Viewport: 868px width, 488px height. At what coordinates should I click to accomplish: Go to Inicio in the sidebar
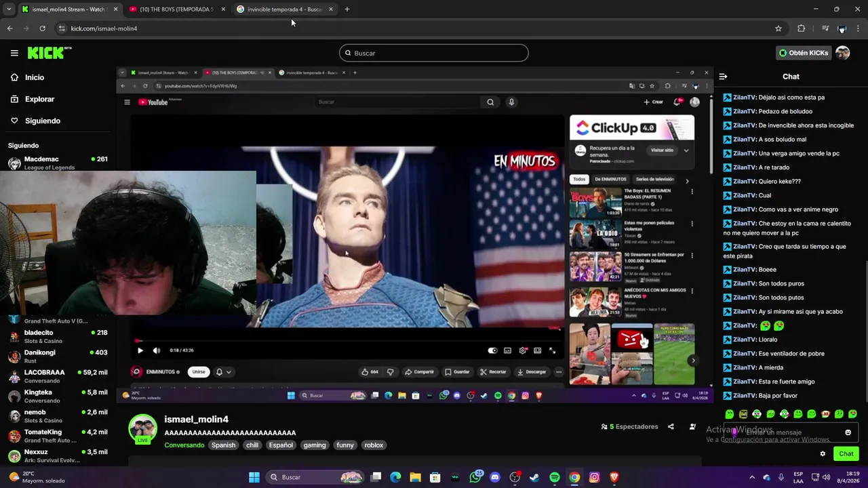[x=27, y=77]
